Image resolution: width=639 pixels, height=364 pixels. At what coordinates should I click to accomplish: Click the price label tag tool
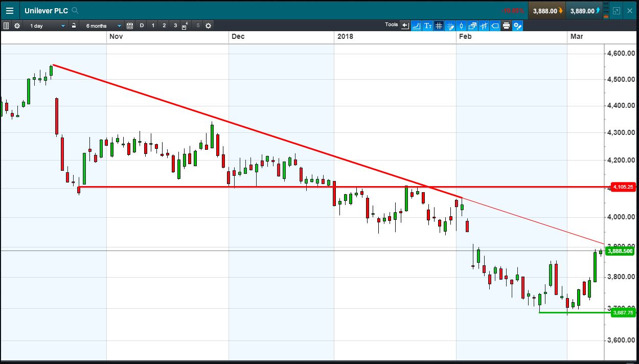click(x=495, y=26)
